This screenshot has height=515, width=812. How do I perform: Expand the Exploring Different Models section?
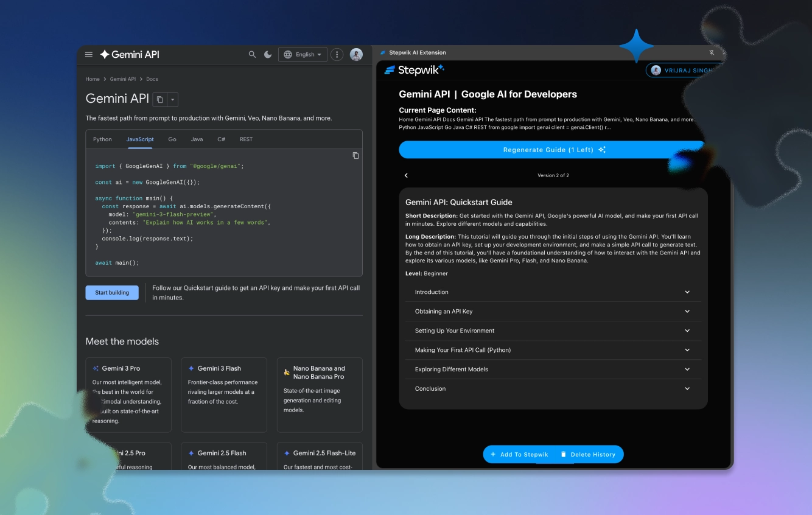[553, 370]
